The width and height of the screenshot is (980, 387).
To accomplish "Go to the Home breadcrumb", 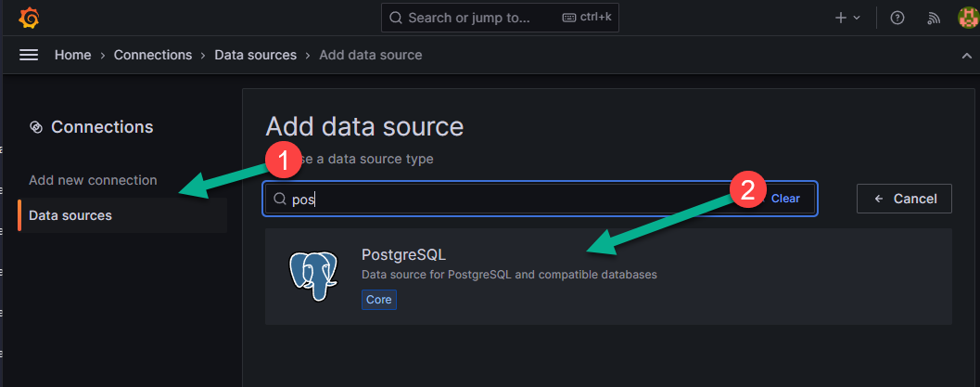I will 72,55.
